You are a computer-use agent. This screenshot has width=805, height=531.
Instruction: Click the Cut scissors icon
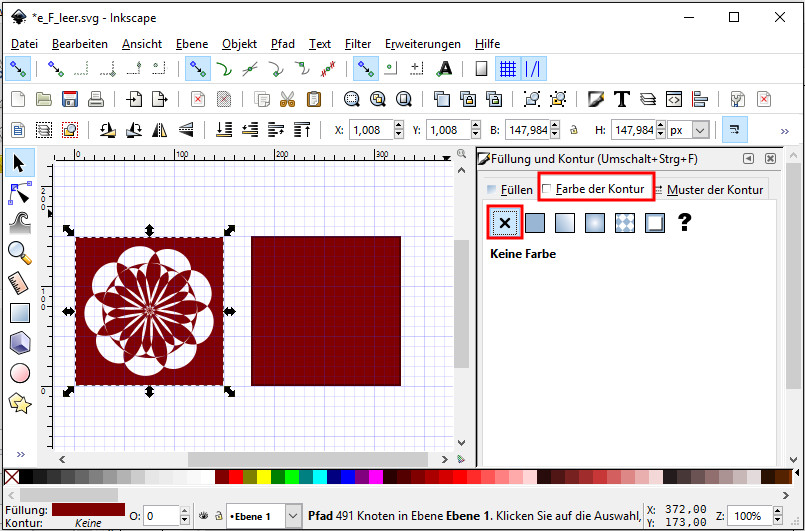coord(288,99)
